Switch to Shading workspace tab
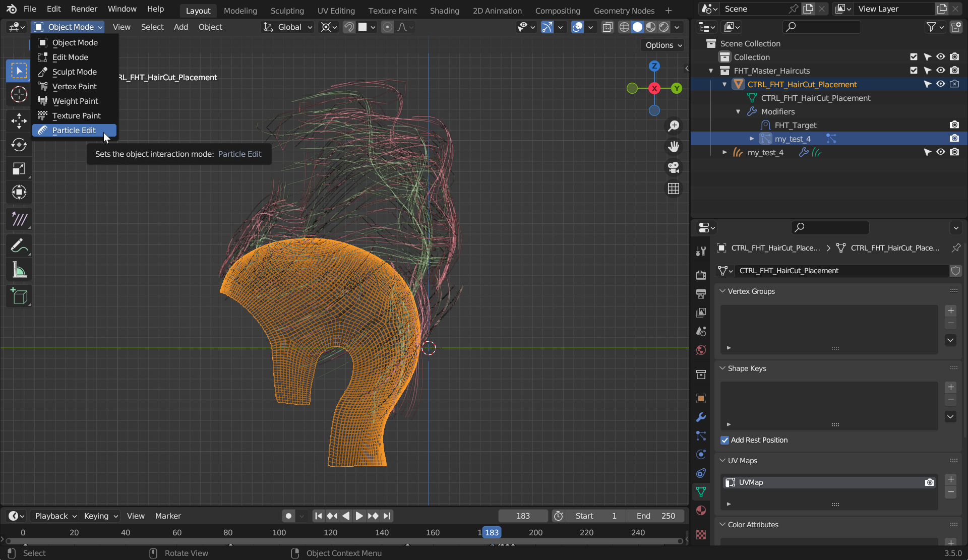Image resolution: width=968 pixels, height=560 pixels. coord(444,11)
